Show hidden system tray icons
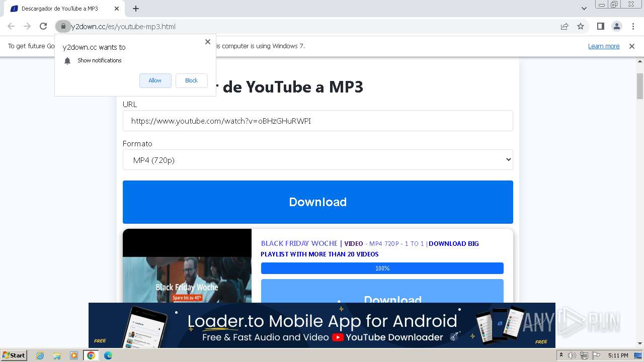 (x=561, y=355)
